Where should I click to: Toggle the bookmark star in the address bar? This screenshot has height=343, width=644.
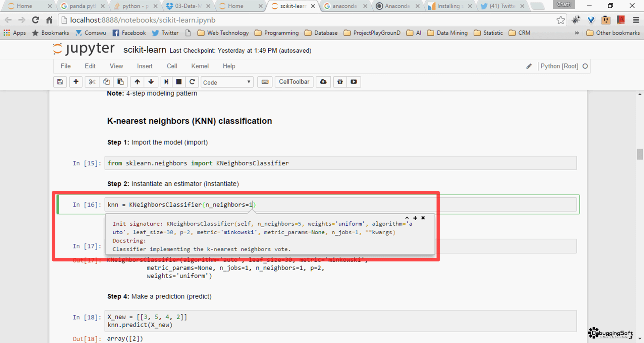click(561, 20)
